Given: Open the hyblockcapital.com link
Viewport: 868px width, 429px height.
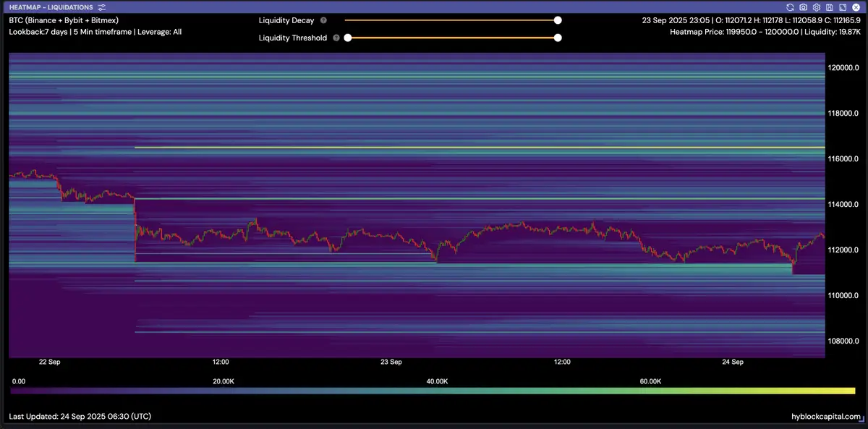Looking at the screenshot, I should 826,417.
